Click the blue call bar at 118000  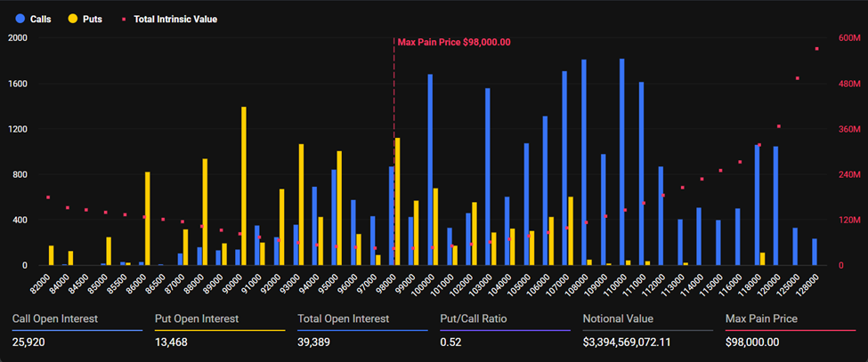(x=757, y=205)
